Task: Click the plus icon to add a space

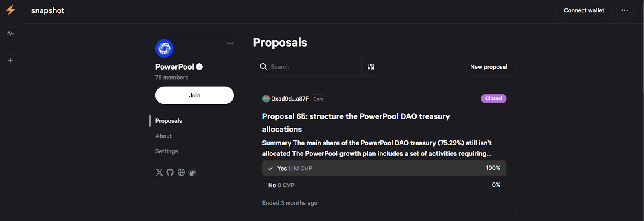Action: (10, 60)
